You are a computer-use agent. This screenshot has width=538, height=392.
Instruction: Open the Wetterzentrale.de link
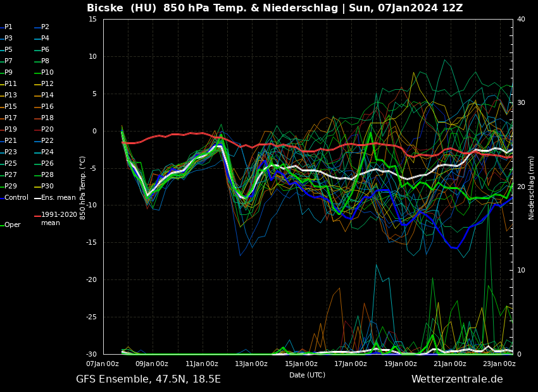[x=457, y=379]
